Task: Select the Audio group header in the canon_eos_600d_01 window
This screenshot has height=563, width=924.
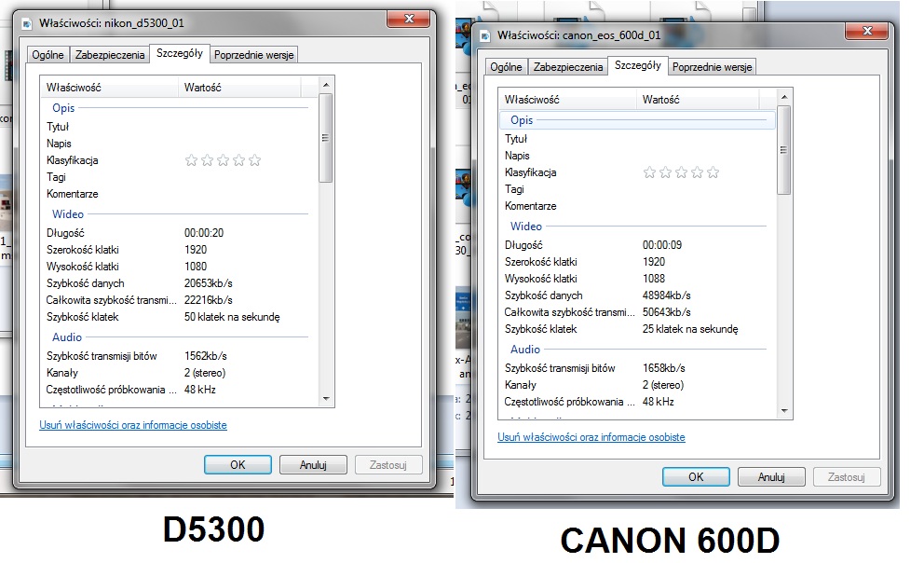Action: (x=638, y=350)
